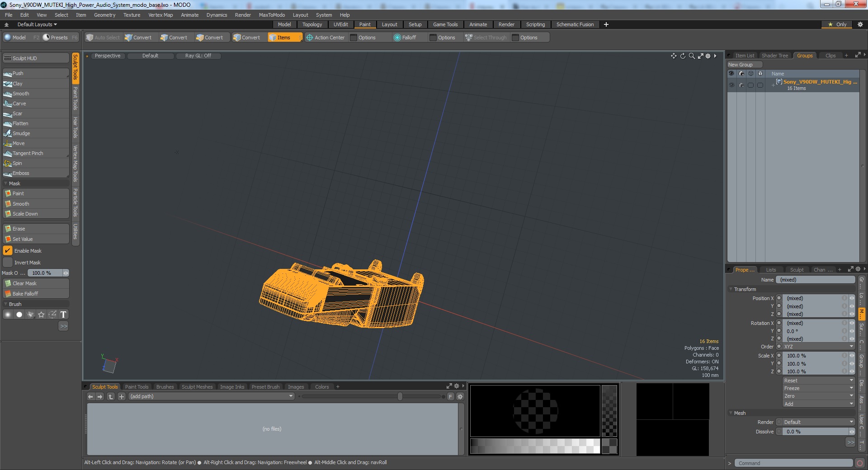
Task: Choose the mask Scale Down tool
Action: click(x=35, y=214)
